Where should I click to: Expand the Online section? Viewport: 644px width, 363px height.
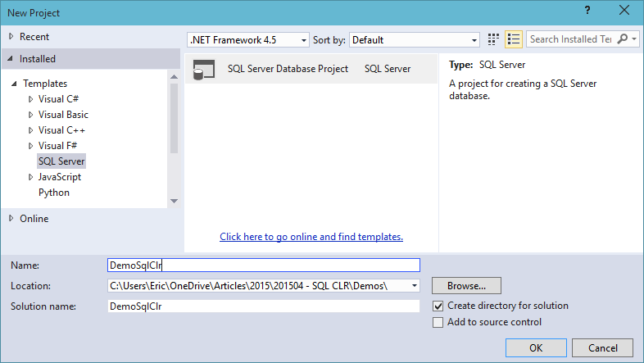tap(11, 219)
